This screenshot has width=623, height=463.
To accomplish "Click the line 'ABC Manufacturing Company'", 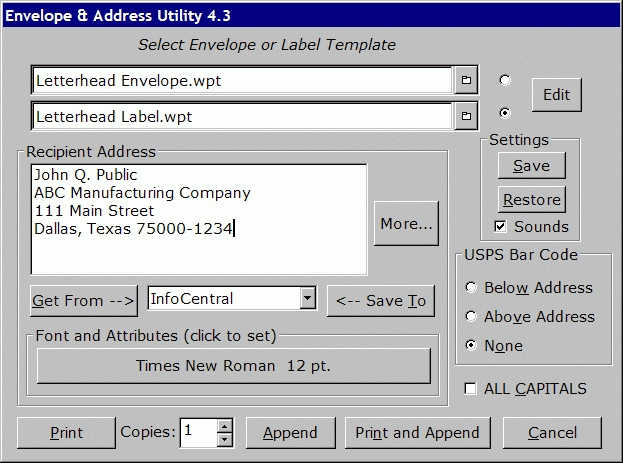I will (142, 193).
